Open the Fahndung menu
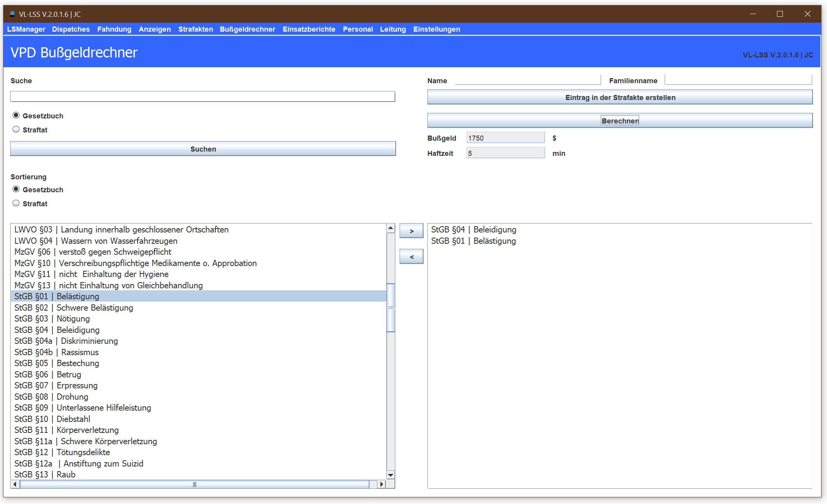The height and width of the screenshot is (504, 827). tap(114, 29)
